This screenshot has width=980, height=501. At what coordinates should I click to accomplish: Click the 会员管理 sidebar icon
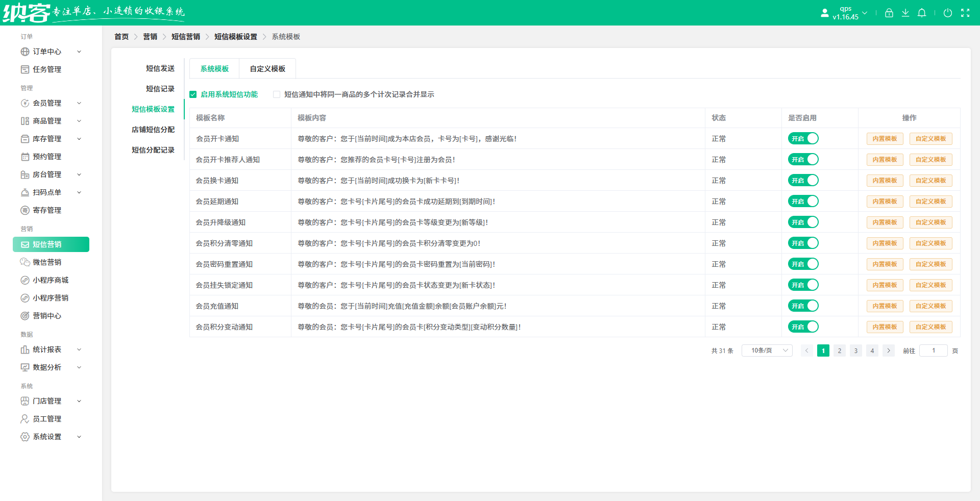(x=25, y=103)
